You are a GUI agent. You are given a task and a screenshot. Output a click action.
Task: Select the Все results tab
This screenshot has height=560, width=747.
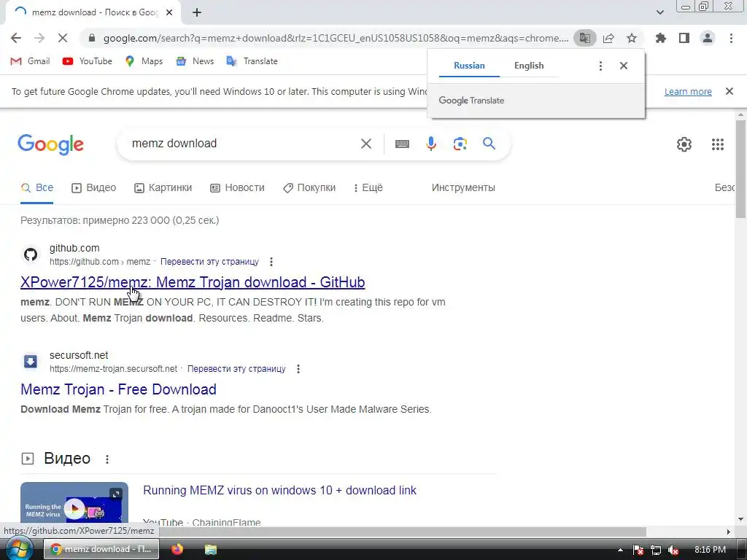(x=36, y=187)
